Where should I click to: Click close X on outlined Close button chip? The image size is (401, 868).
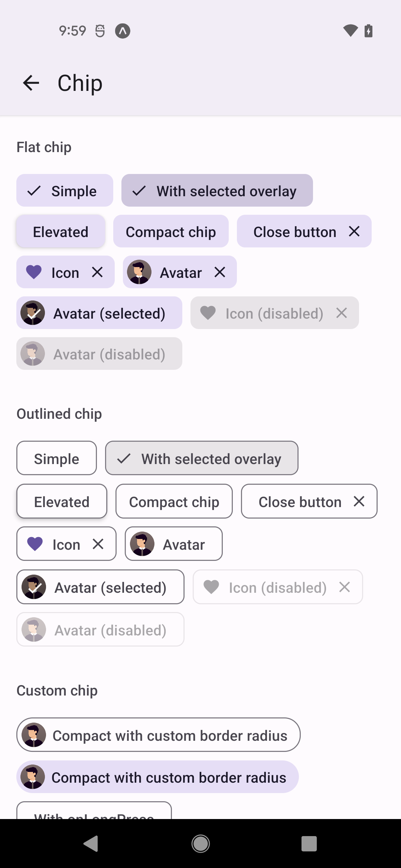point(359,502)
